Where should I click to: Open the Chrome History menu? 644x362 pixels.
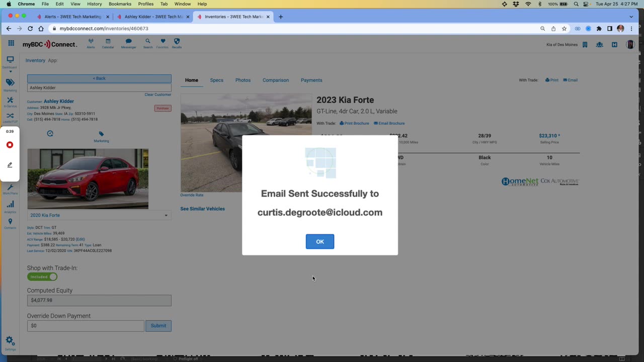[x=95, y=4]
